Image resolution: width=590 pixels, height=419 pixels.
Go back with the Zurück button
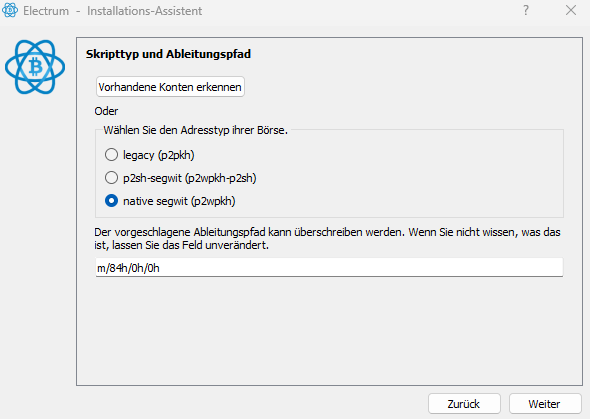464,404
